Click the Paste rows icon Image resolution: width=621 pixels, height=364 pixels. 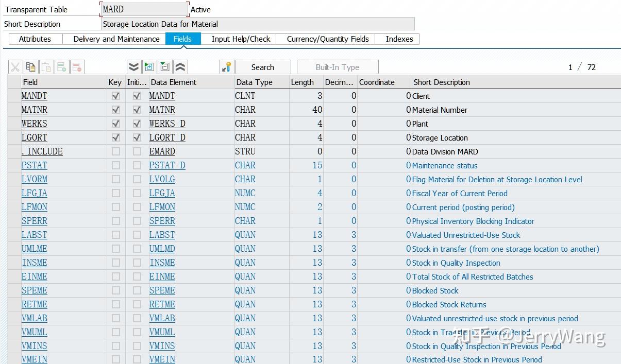pos(45,66)
